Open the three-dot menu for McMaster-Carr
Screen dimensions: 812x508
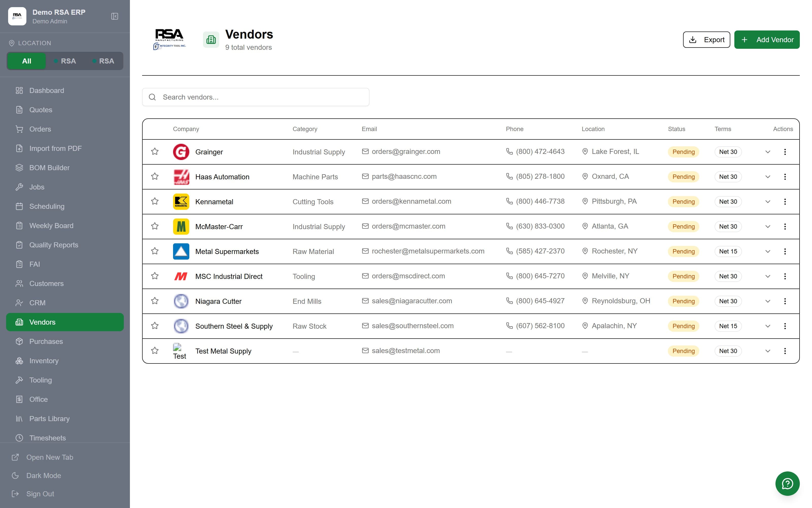click(785, 227)
